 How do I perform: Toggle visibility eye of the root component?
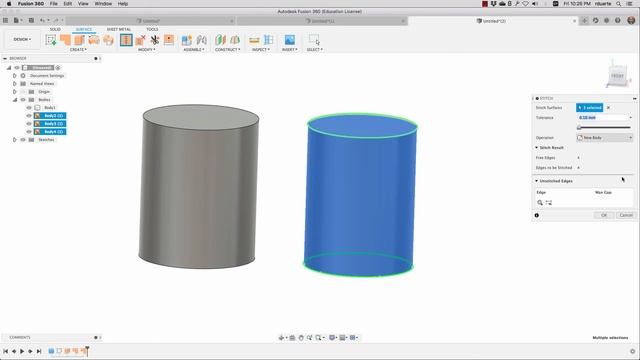click(x=17, y=68)
